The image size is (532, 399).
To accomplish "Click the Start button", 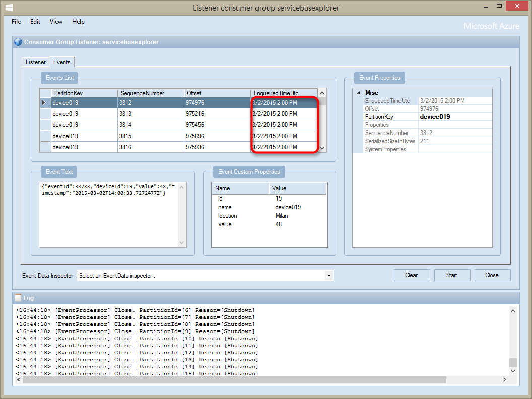I will point(451,275).
